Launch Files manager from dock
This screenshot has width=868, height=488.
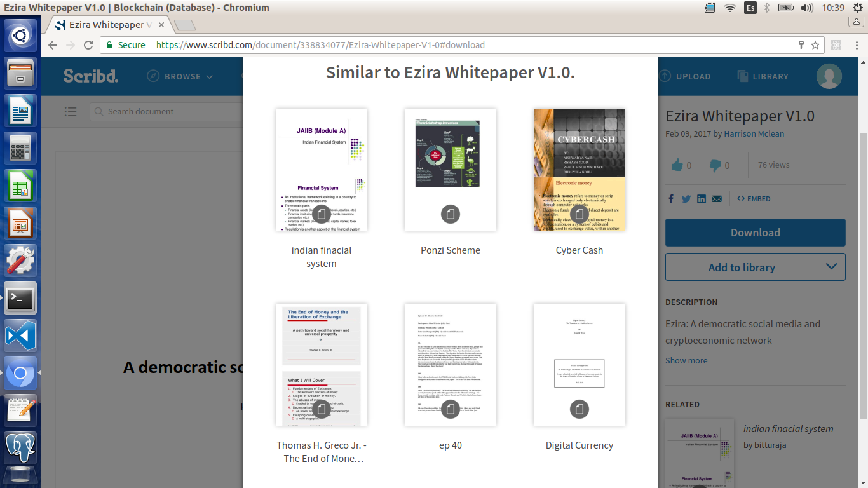[x=20, y=74]
